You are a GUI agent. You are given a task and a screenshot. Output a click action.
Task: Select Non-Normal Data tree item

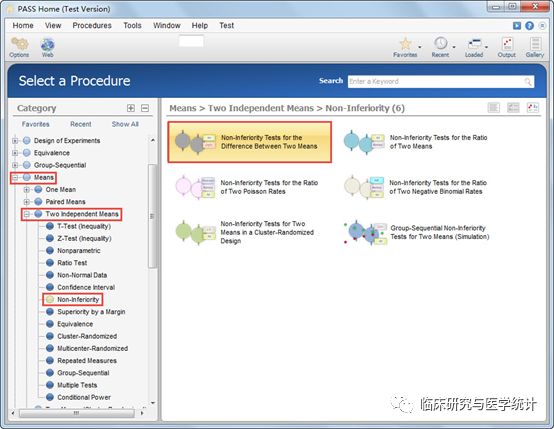click(x=82, y=275)
